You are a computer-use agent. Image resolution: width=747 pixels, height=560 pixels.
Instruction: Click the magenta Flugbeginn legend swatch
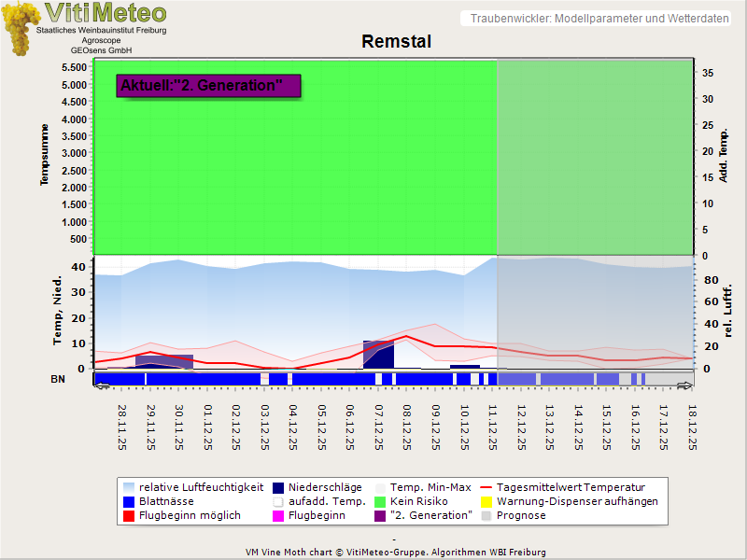pyautogui.click(x=279, y=515)
